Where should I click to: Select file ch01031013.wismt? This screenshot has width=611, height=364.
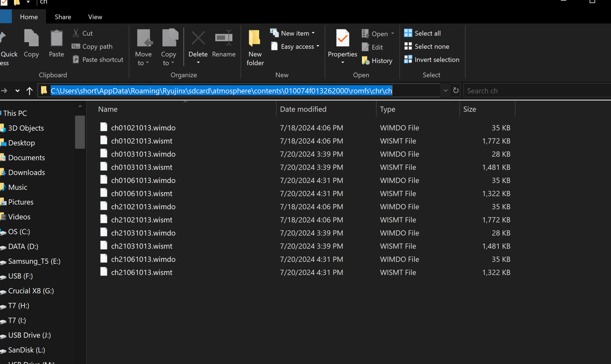click(142, 167)
